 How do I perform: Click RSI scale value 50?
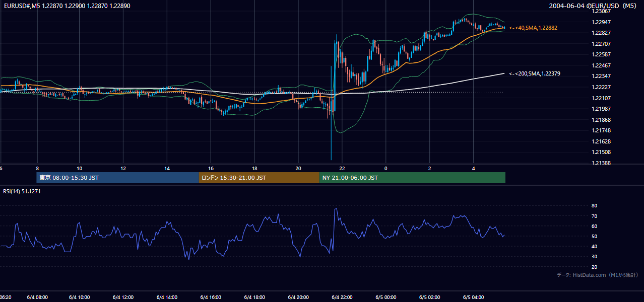(594, 236)
